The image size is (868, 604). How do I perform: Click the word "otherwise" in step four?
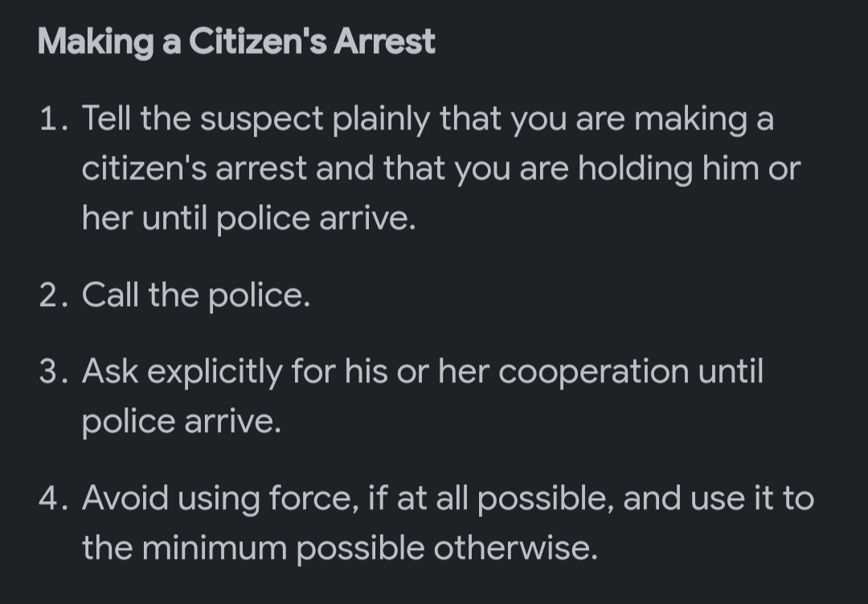click(514, 549)
